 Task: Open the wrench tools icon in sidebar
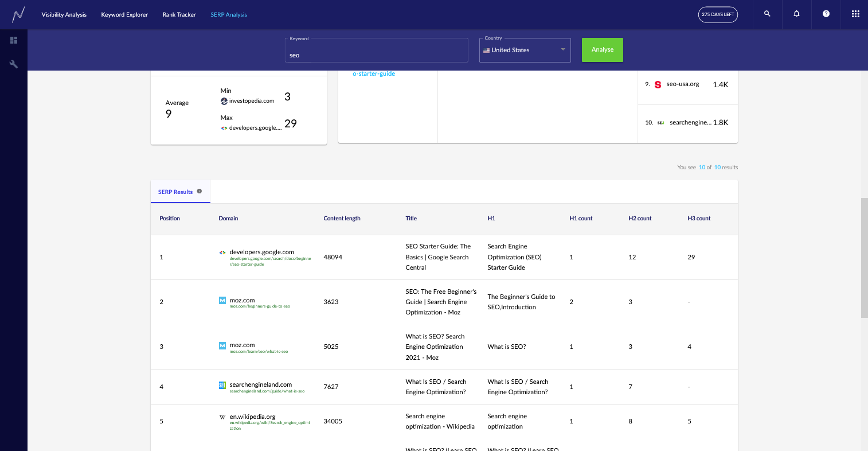pyautogui.click(x=14, y=64)
